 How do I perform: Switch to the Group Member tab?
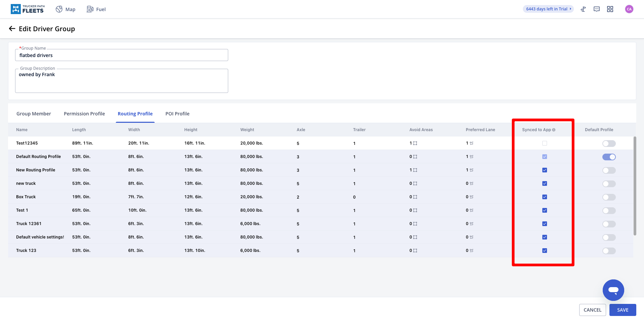point(34,114)
